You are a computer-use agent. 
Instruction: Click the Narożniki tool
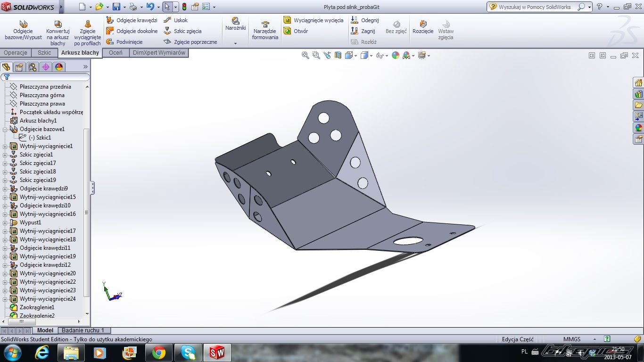tap(236, 24)
